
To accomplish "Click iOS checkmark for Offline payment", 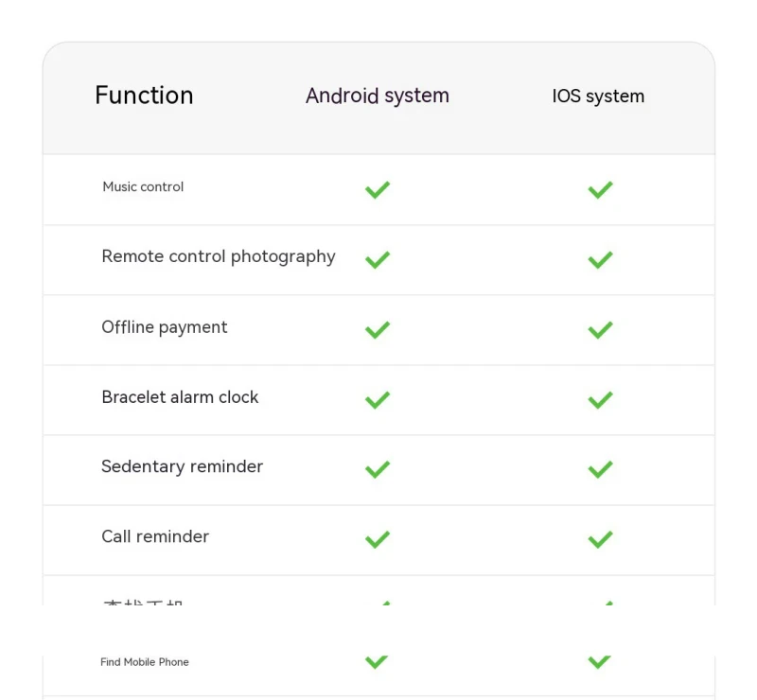I will (x=600, y=330).
